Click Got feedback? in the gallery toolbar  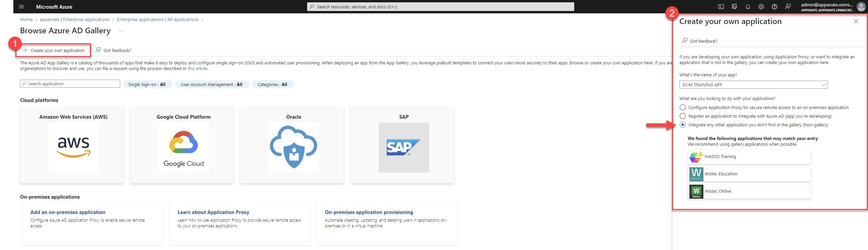point(113,50)
